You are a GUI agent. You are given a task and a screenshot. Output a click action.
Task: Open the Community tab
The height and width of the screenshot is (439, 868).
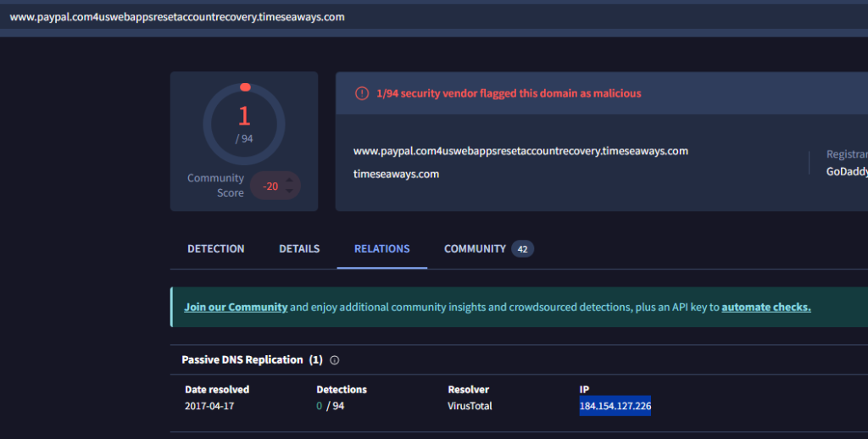click(475, 249)
